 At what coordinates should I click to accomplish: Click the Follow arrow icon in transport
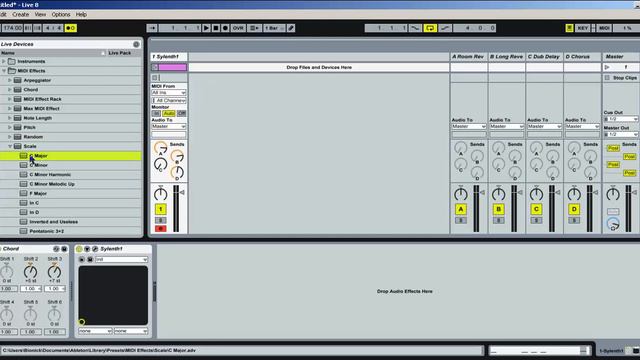(152, 28)
